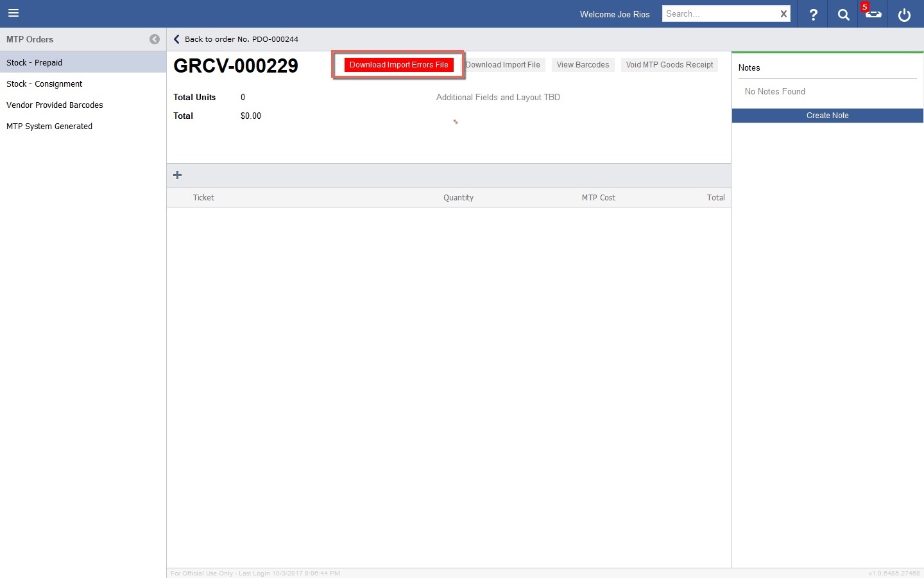Collapse the MTP Orders sidebar panel

tap(155, 39)
